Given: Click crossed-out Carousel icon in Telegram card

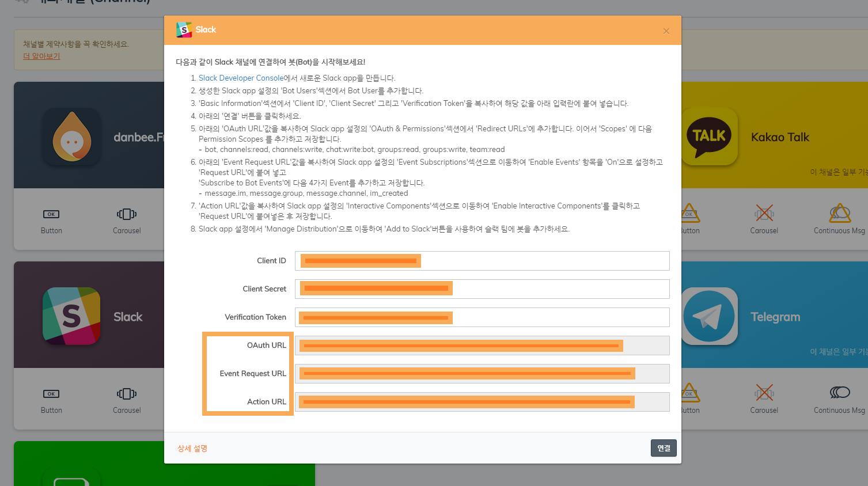Looking at the screenshot, I should (x=764, y=393).
